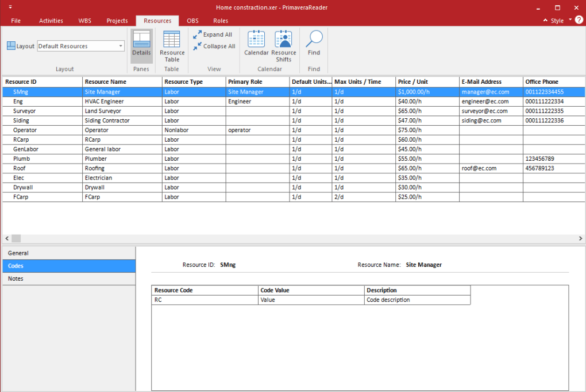Select the General details tab
Image resolution: width=586 pixels, height=392 pixels.
(x=18, y=253)
